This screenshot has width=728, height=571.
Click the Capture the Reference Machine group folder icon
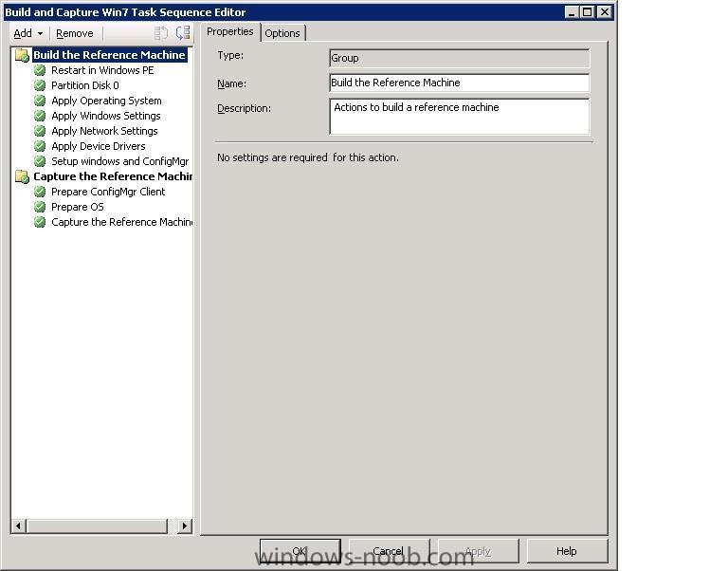23,176
